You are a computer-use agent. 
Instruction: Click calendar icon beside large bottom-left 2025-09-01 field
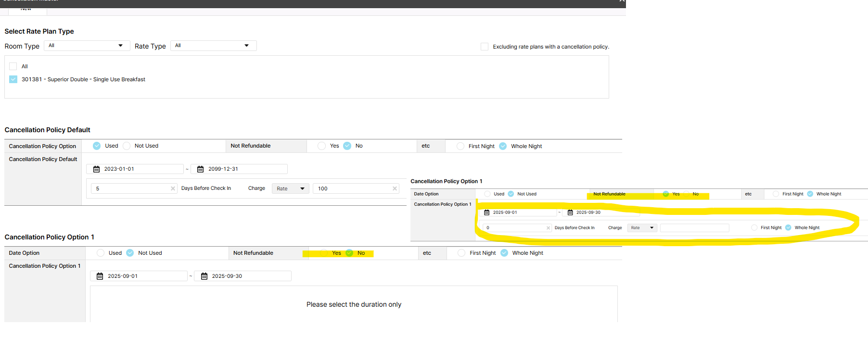[x=100, y=276]
